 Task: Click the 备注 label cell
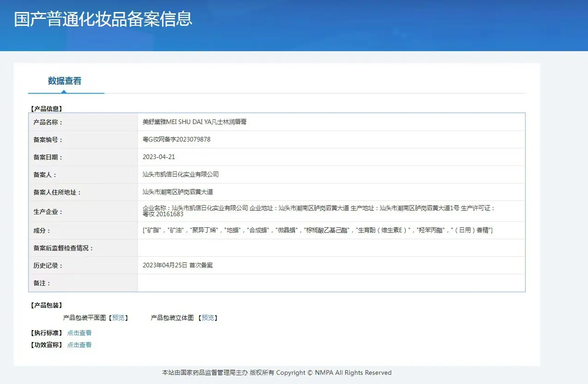(x=84, y=283)
